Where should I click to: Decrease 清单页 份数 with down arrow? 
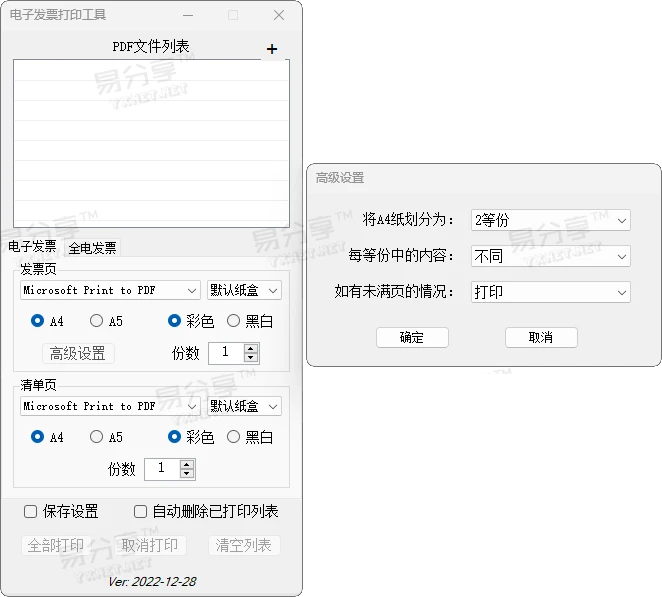(187, 474)
